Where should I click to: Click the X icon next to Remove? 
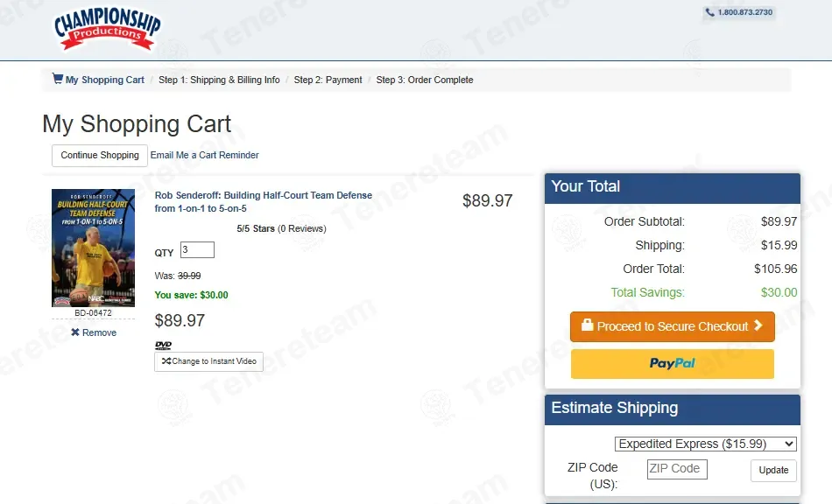coord(75,332)
